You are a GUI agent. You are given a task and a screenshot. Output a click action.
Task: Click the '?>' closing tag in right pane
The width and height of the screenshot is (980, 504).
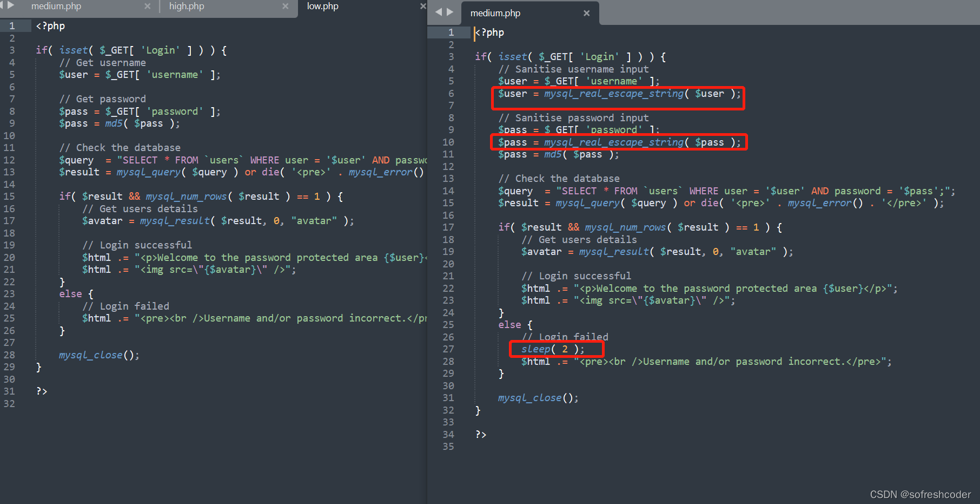pyautogui.click(x=481, y=435)
